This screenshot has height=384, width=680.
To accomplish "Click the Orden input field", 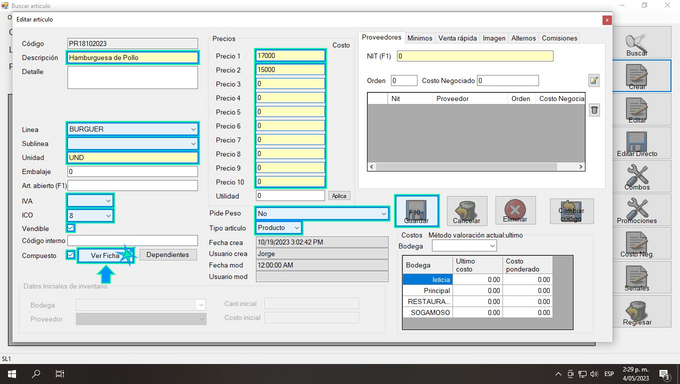I will (x=404, y=80).
